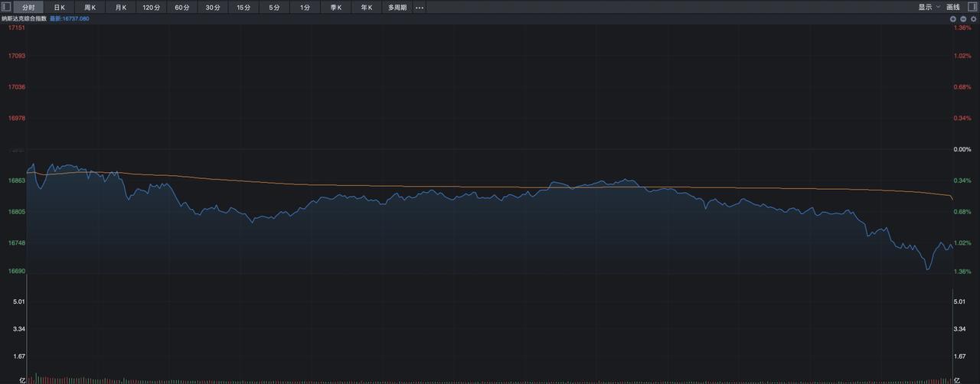The height and width of the screenshot is (384, 980).
Task: Click the 纳斯达克综合指数 index name
Action: [24, 18]
